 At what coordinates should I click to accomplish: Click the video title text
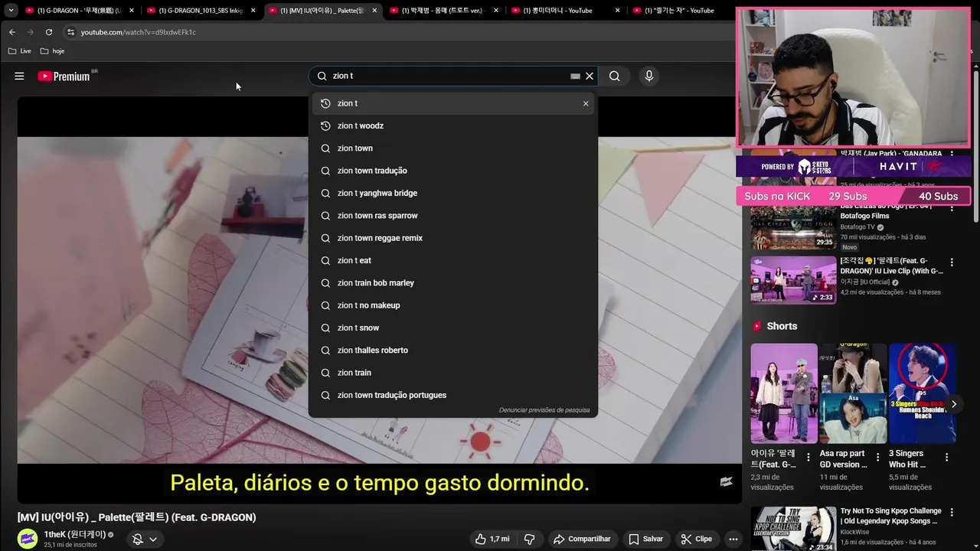[136, 517]
